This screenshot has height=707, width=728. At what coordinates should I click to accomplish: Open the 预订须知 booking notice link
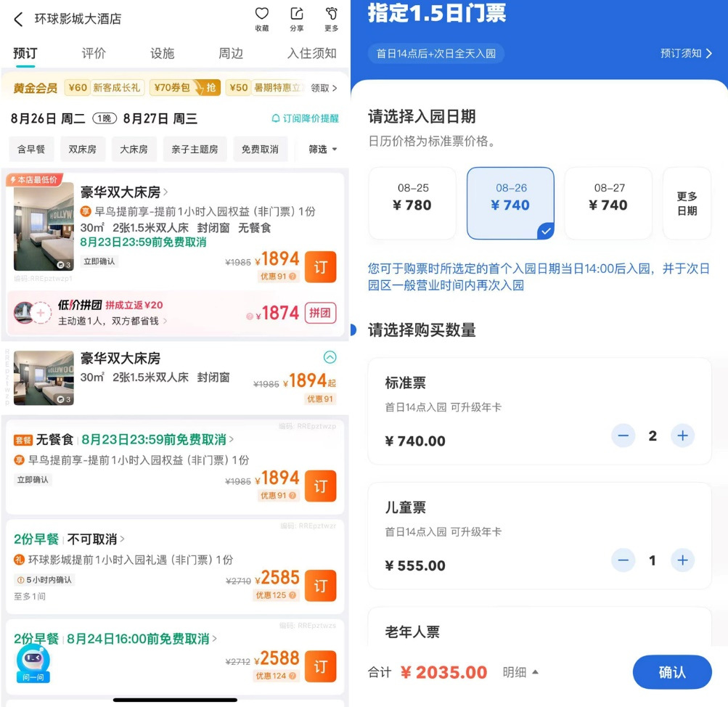point(686,53)
